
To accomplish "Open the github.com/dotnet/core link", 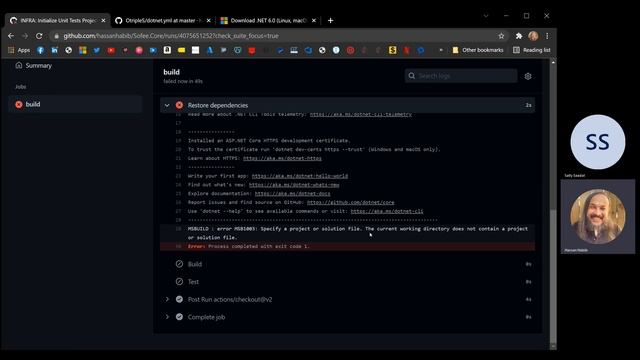I will pyautogui.click(x=351, y=202).
